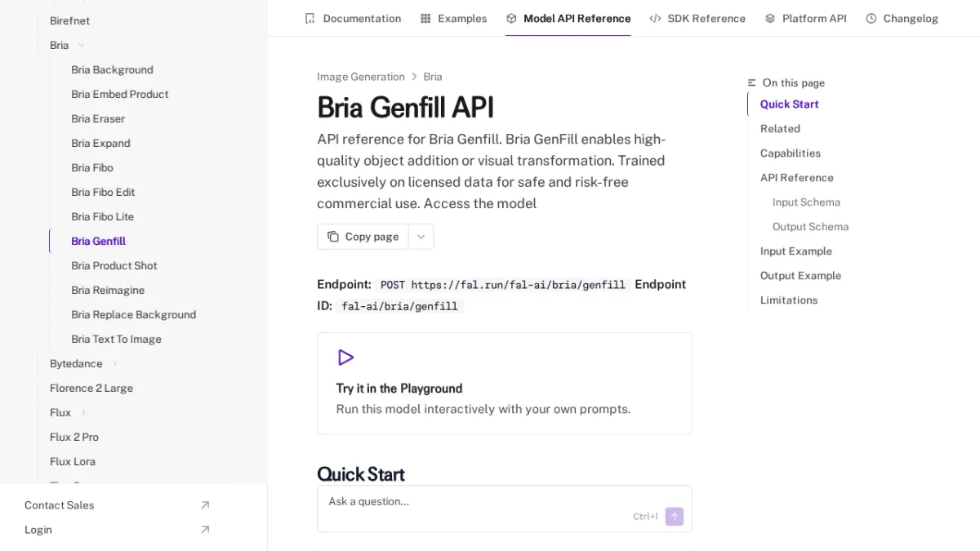Viewport: 980px width, 551px height.
Task: Open Flux Lora in sidebar
Action: 73,461
